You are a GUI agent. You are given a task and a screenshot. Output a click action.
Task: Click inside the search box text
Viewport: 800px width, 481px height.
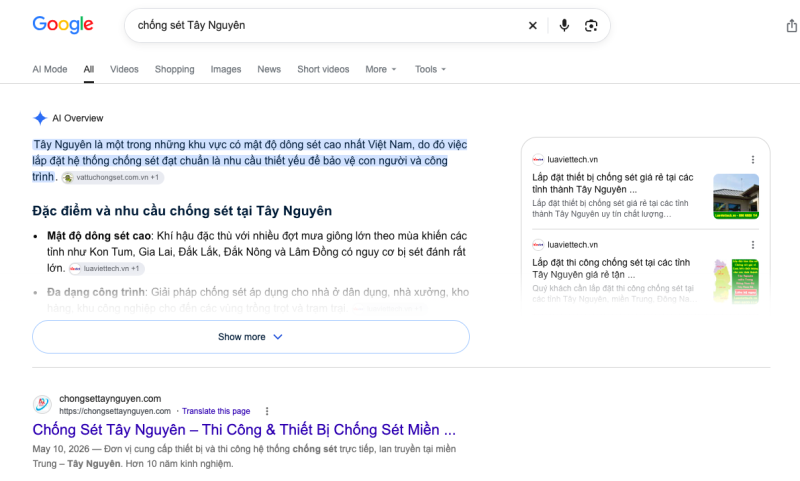pos(191,26)
